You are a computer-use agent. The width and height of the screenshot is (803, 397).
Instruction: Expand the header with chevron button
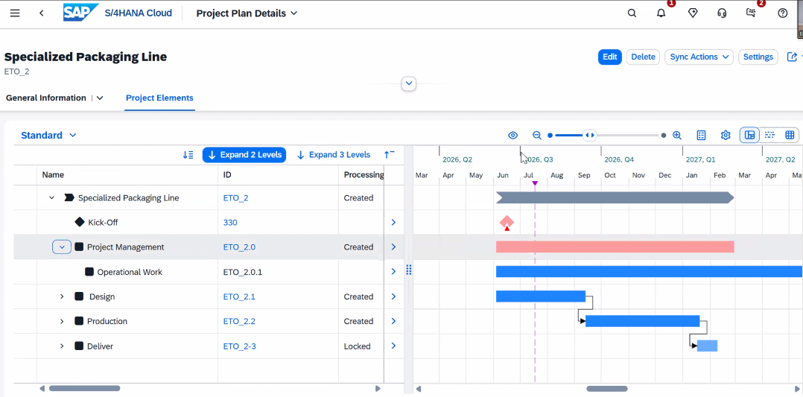click(x=409, y=83)
